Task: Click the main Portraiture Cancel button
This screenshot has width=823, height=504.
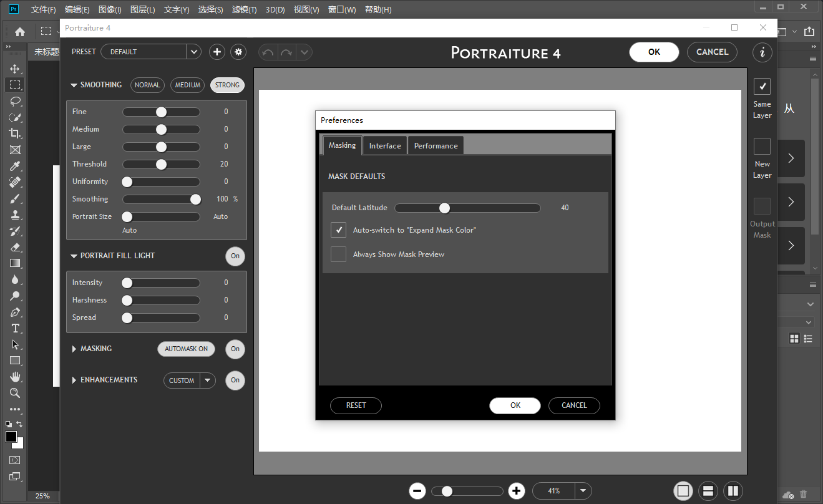Action: [x=712, y=52]
